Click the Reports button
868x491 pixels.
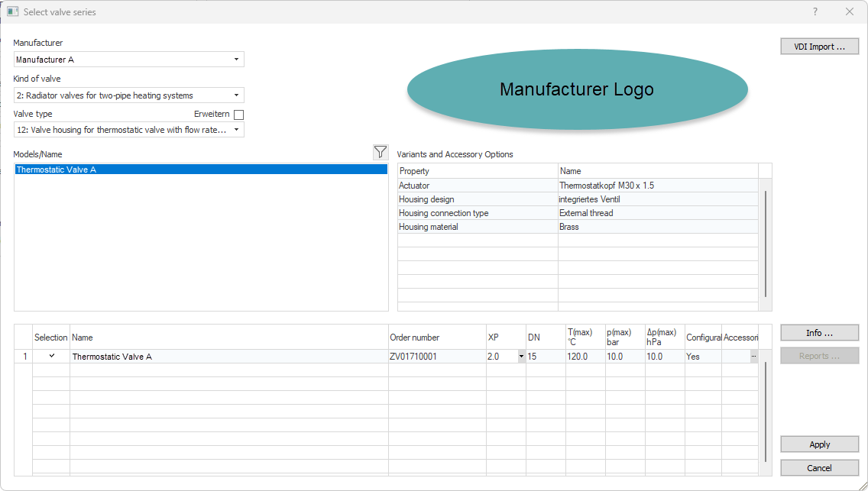[819, 356]
